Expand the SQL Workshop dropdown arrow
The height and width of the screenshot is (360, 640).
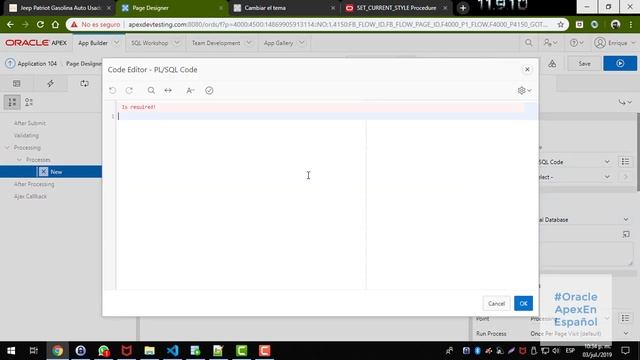point(177,42)
